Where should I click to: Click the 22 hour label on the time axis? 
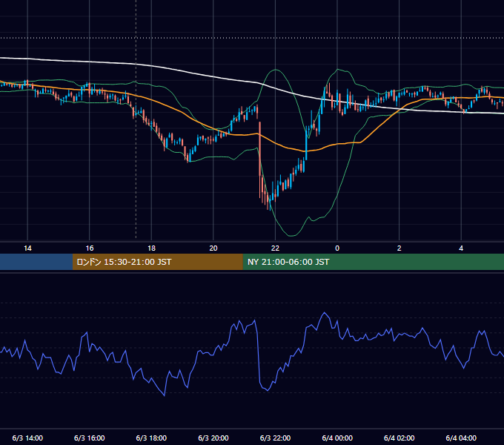pyautogui.click(x=275, y=248)
